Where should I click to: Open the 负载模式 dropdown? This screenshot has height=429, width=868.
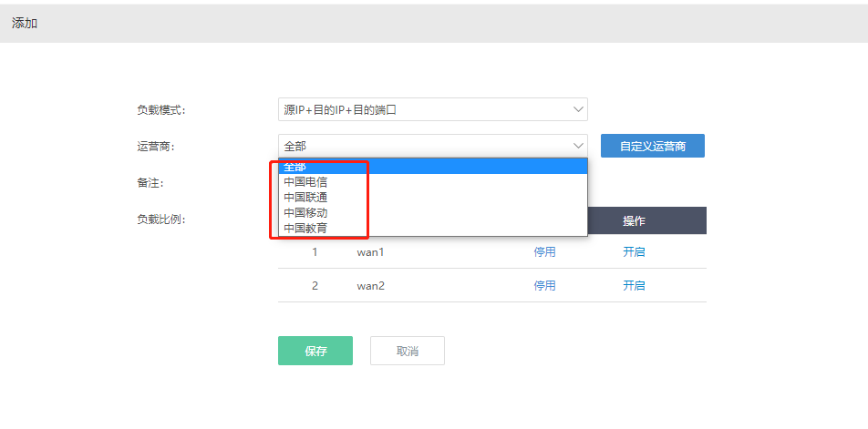(x=432, y=109)
